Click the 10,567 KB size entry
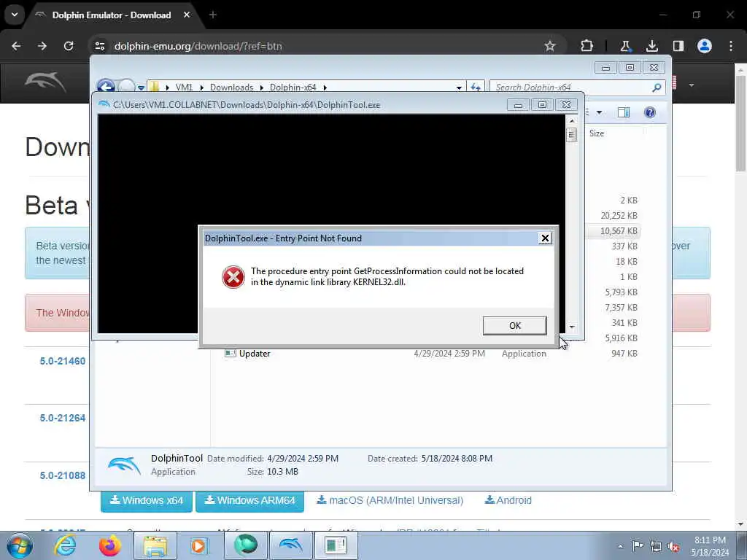This screenshot has height=560, width=747. coord(619,231)
